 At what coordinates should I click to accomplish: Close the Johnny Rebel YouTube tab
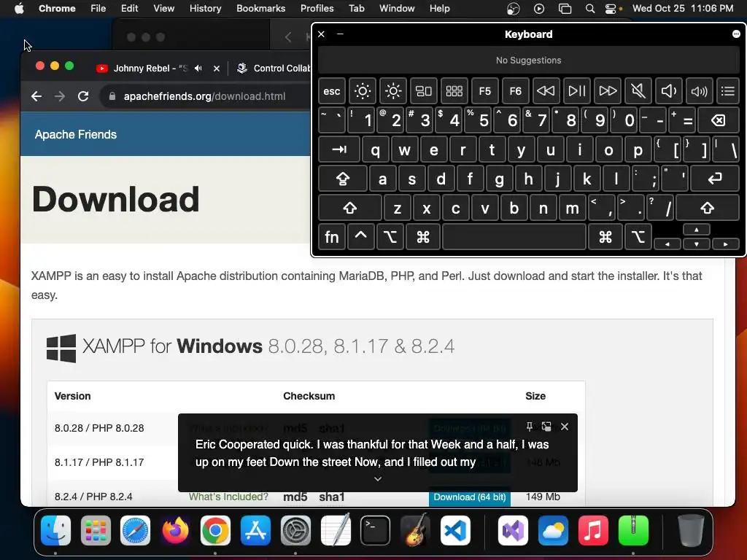click(x=217, y=68)
